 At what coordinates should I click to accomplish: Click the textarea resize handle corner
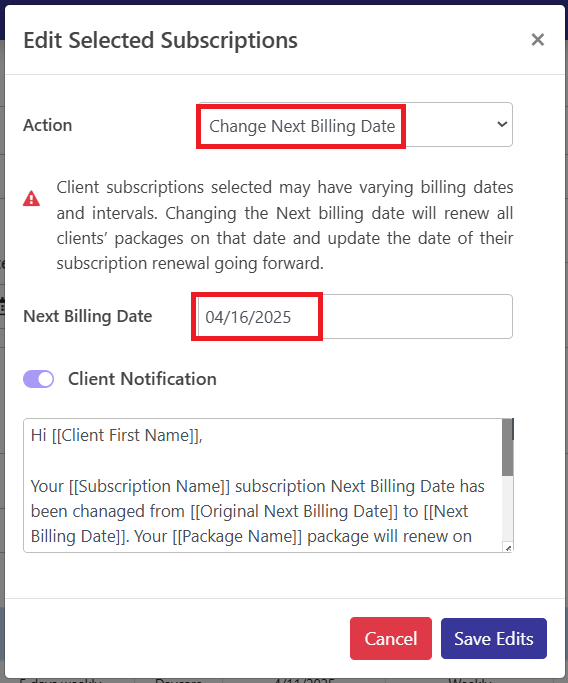point(508,548)
